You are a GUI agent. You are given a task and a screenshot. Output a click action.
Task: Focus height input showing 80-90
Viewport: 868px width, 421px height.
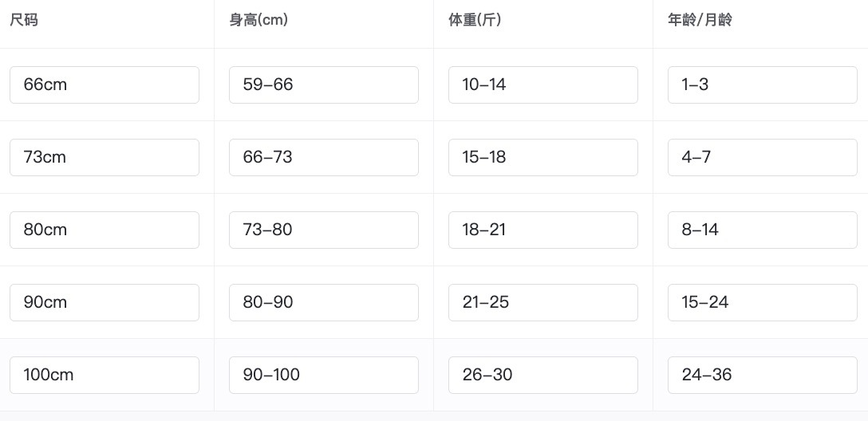[323, 302]
